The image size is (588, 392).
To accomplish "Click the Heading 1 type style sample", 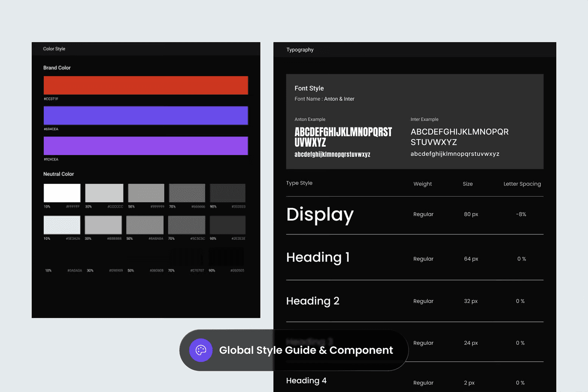I will (x=318, y=257).
